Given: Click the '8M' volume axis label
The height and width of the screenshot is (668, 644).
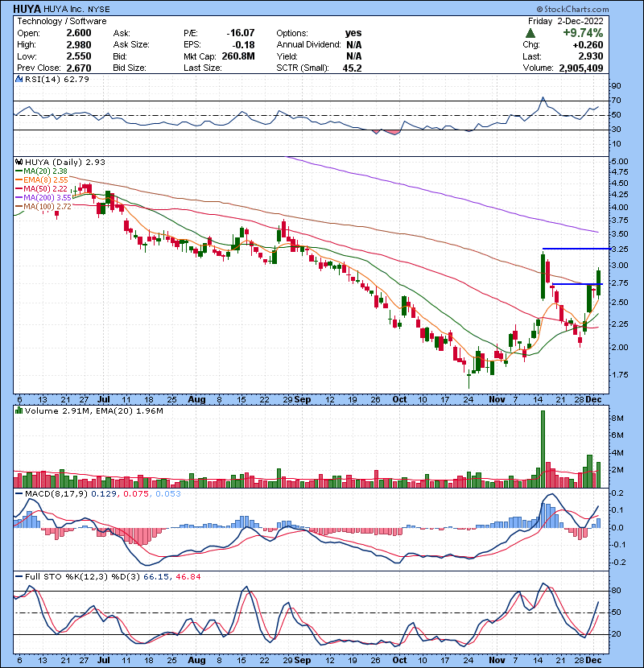Looking at the screenshot, I should pos(618,419).
